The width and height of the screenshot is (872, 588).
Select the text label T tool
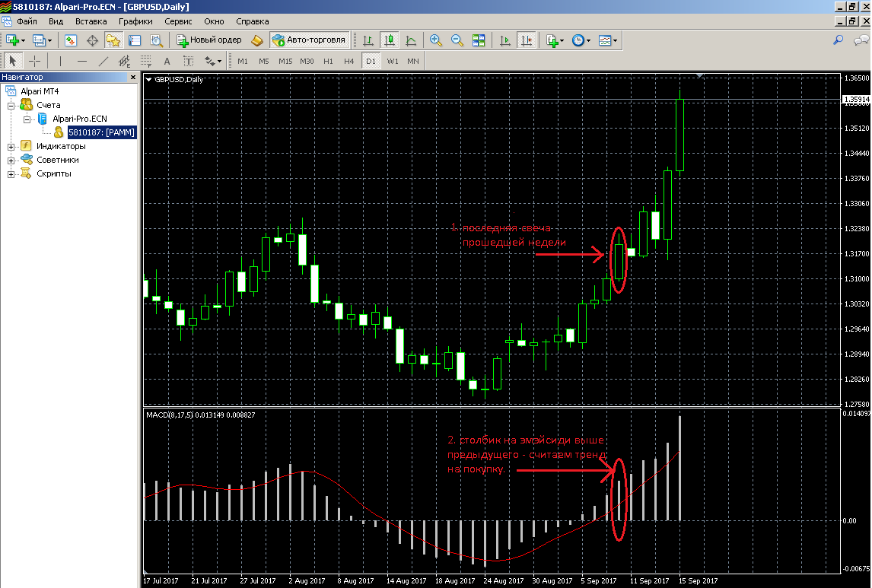[x=188, y=61]
